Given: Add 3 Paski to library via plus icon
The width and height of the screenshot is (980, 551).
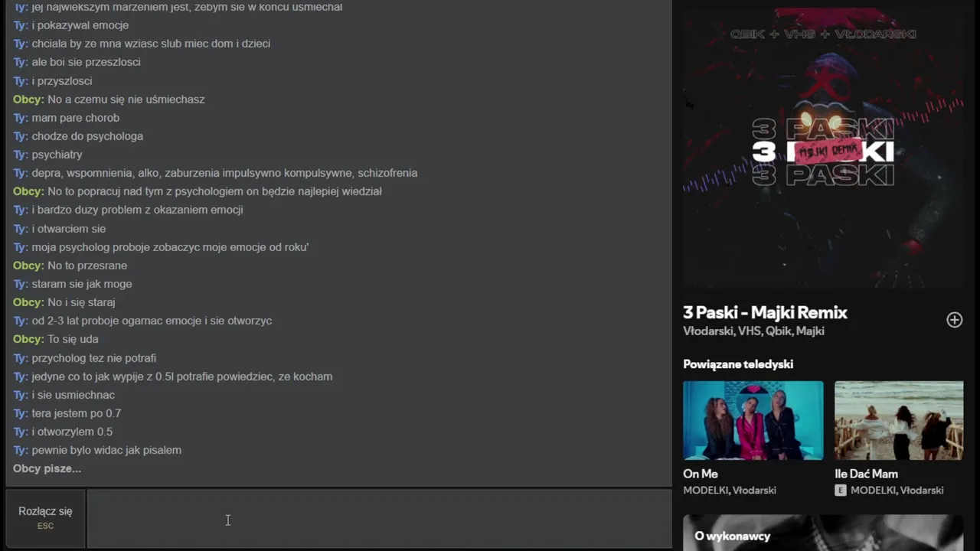Looking at the screenshot, I should pos(954,320).
